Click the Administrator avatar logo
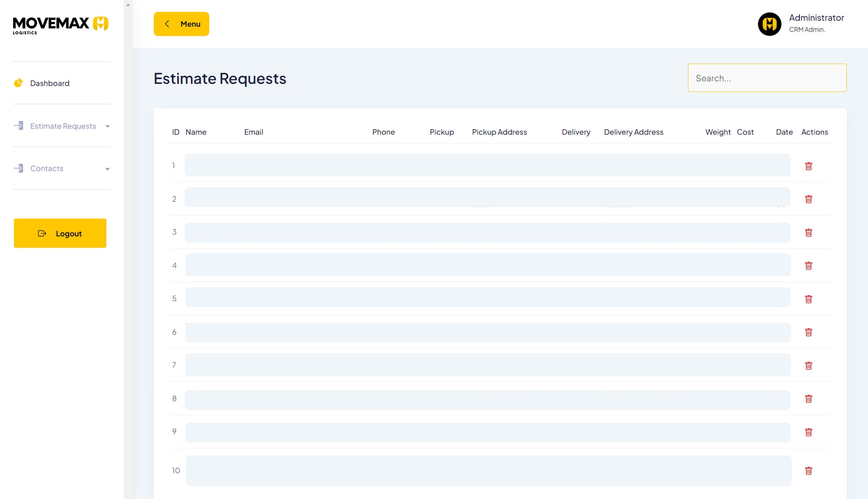The image size is (868, 499). (x=769, y=24)
